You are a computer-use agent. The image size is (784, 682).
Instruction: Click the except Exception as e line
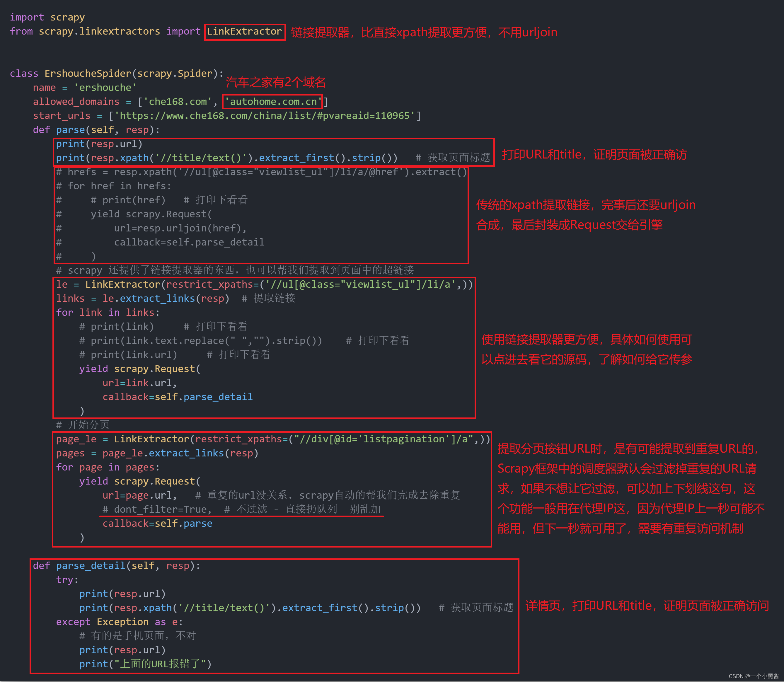coord(119,622)
